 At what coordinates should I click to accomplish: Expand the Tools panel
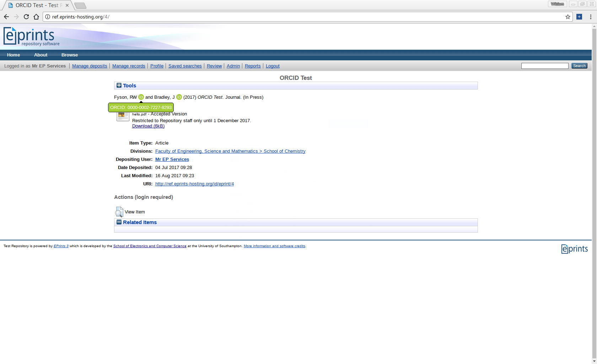(119, 86)
